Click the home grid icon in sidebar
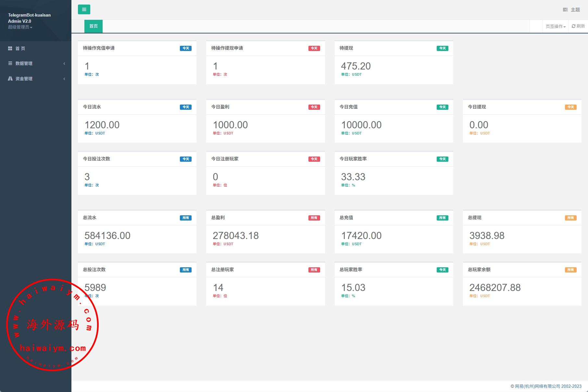The width and height of the screenshot is (588, 392). 10,48
